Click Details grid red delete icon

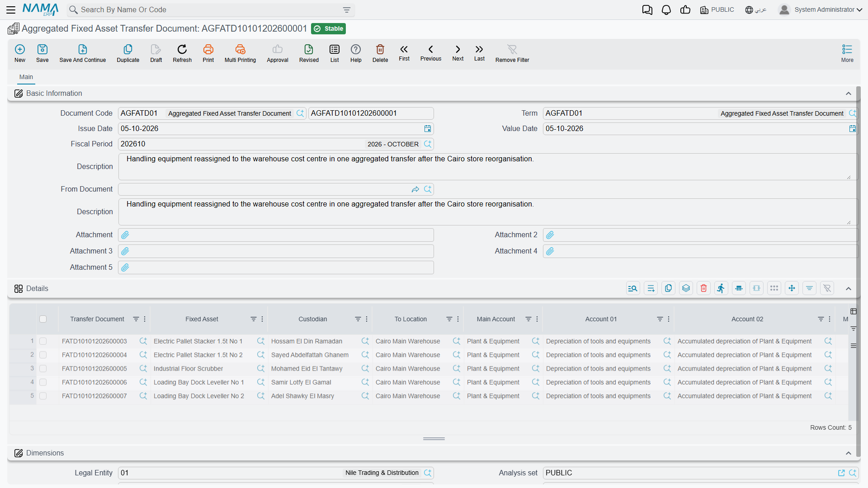pos(703,288)
